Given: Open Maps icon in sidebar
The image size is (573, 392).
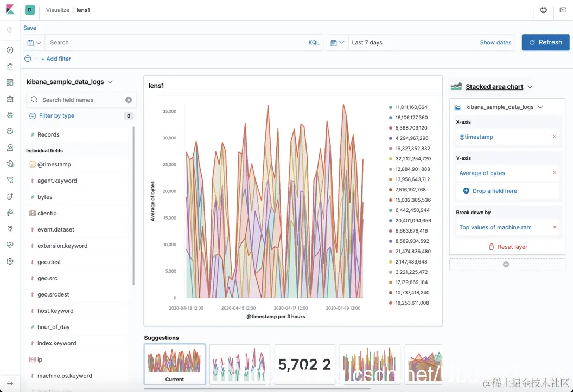Looking at the screenshot, I should pos(10,115).
